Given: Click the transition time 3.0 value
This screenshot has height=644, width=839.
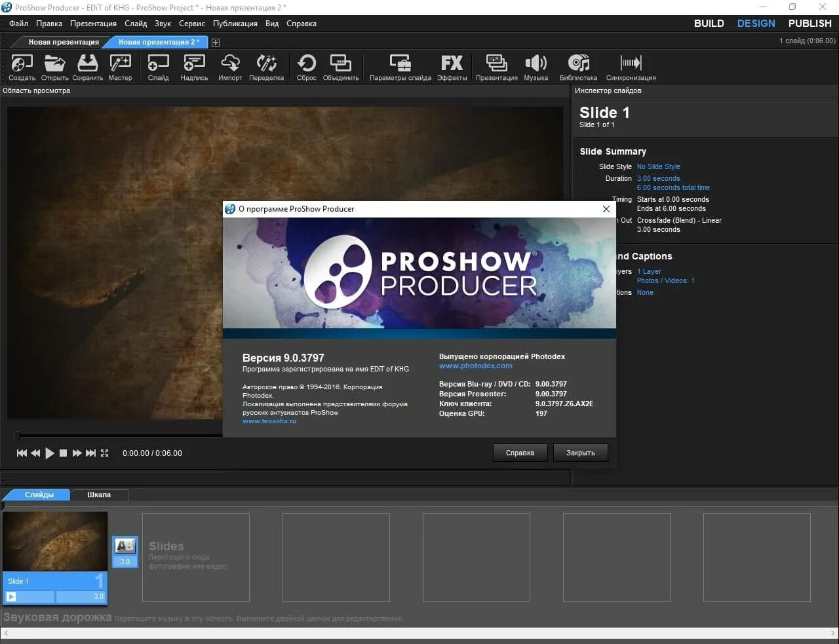Looking at the screenshot, I should point(125,561).
